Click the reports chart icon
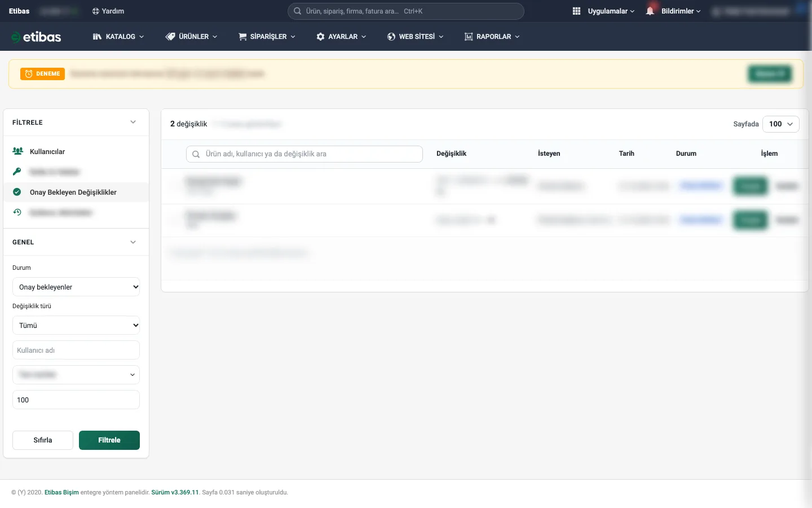Viewport: 812px width, 508px height. [469, 37]
